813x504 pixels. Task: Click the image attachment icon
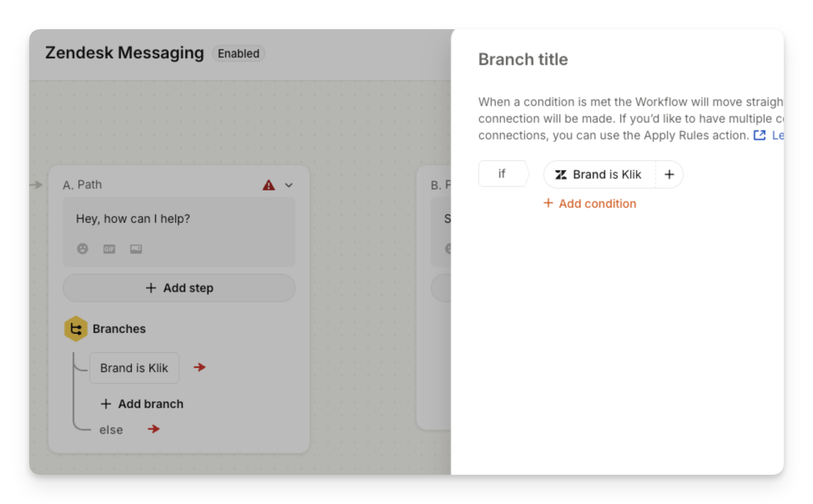coord(136,249)
